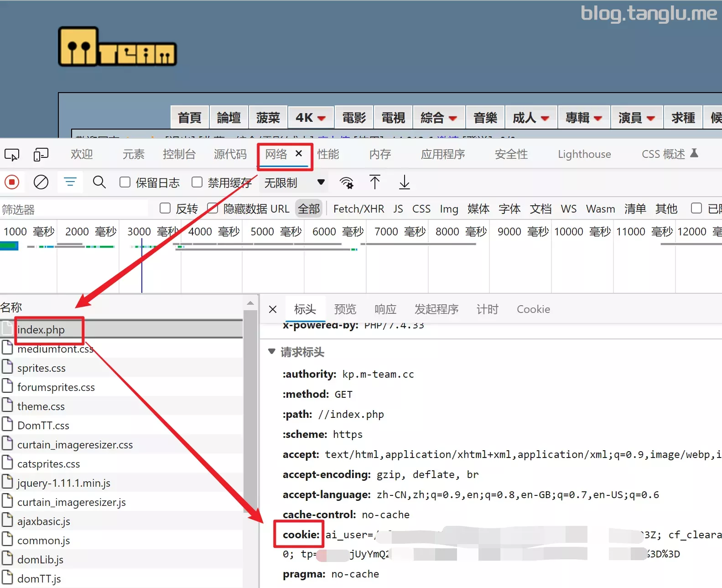Click the import HAR up-arrow icon

tap(375, 182)
